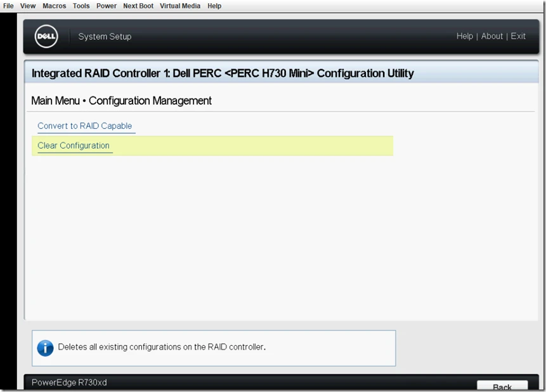Click Help link in System Setup header
The height and width of the screenshot is (392, 546).
pos(465,36)
